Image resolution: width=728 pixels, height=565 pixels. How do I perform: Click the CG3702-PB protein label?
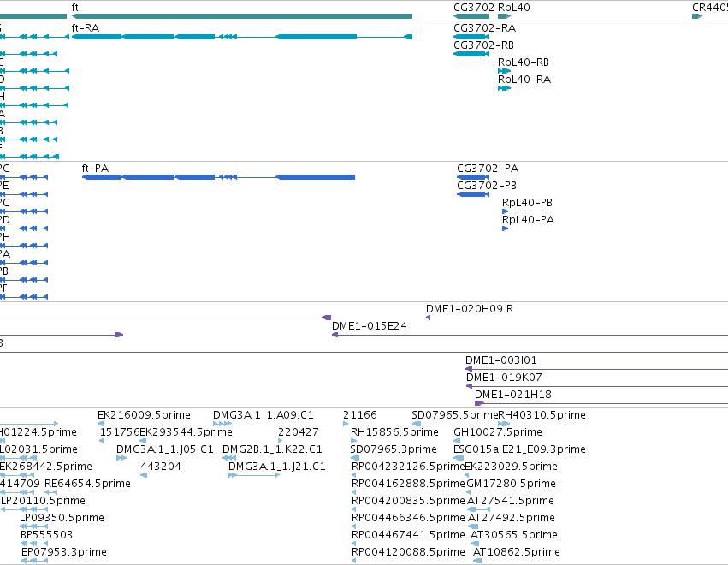487,186
